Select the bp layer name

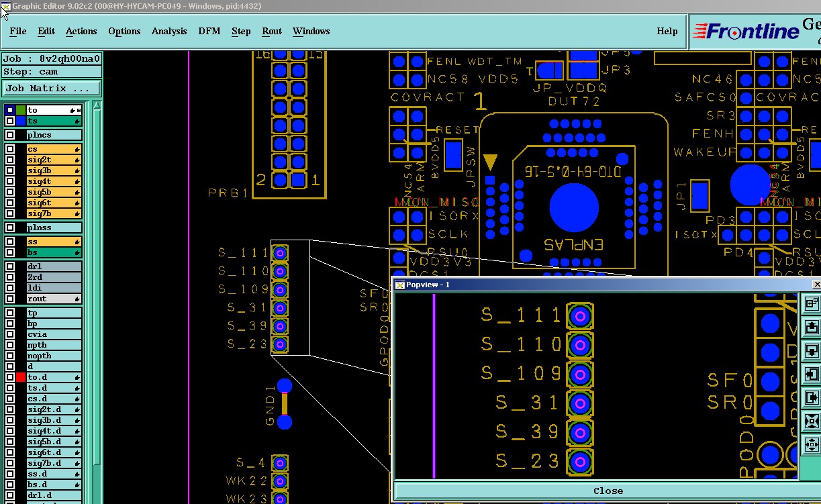[x=54, y=323]
